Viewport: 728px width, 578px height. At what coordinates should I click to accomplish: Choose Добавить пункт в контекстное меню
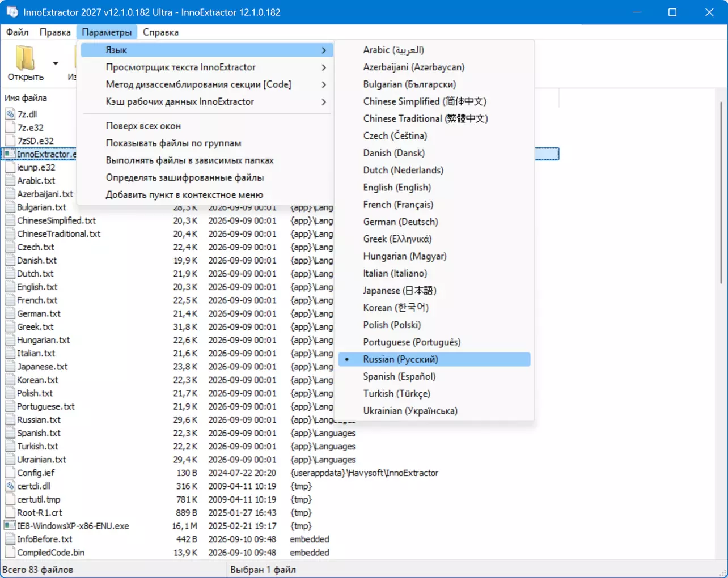206,195
